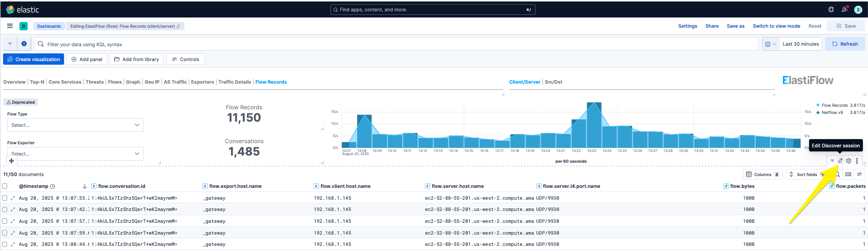Switch to the Src/Dst view tab

[x=553, y=82]
